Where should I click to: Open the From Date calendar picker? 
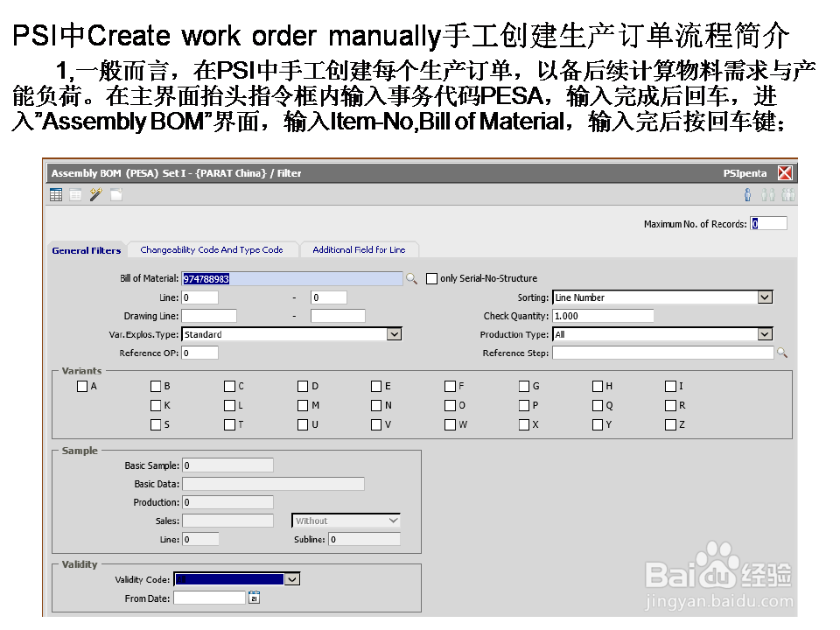click(x=254, y=598)
